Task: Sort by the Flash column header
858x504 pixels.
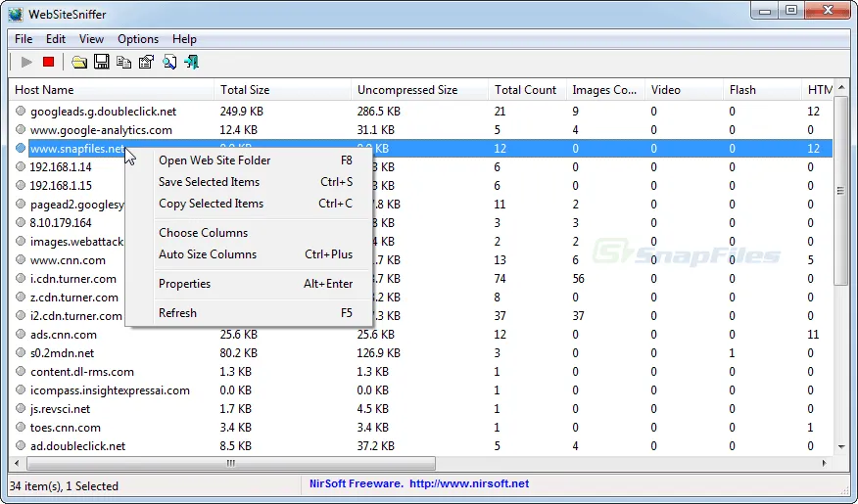Action: [762, 90]
